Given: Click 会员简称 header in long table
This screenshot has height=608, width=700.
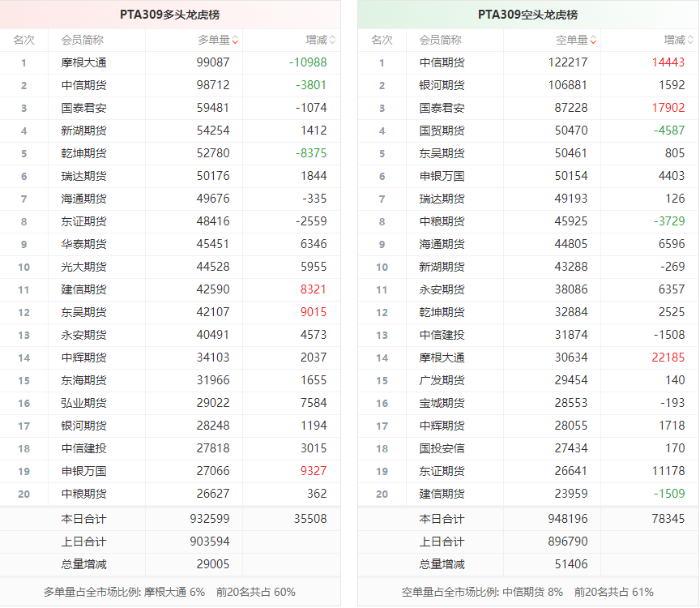Looking at the screenshot, I should [x=82, y=41].
